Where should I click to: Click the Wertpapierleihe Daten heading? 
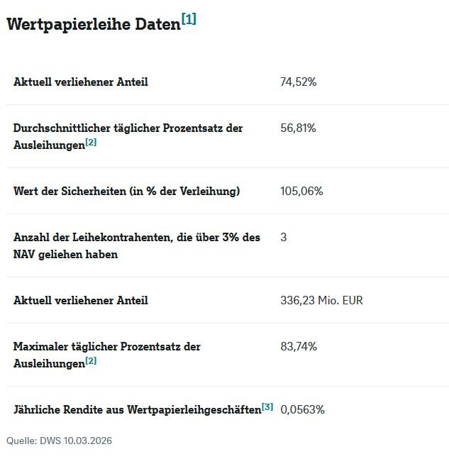tap(93, 24)
